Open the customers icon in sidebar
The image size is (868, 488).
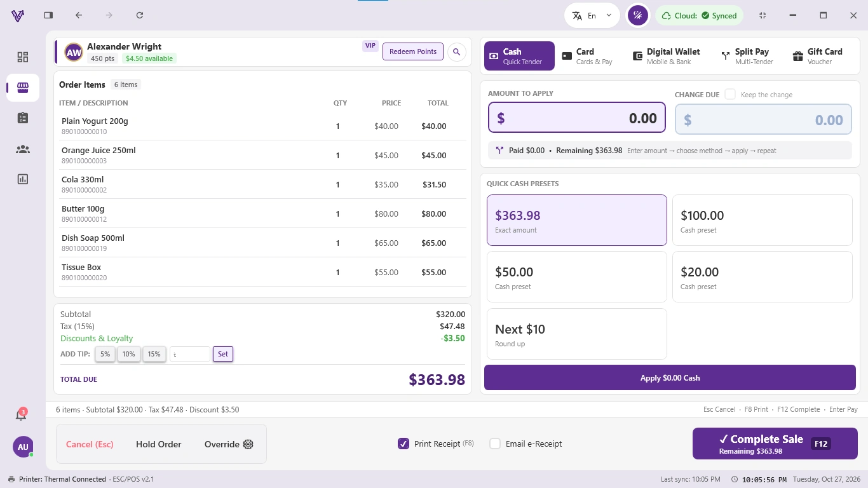pos(23,149)
